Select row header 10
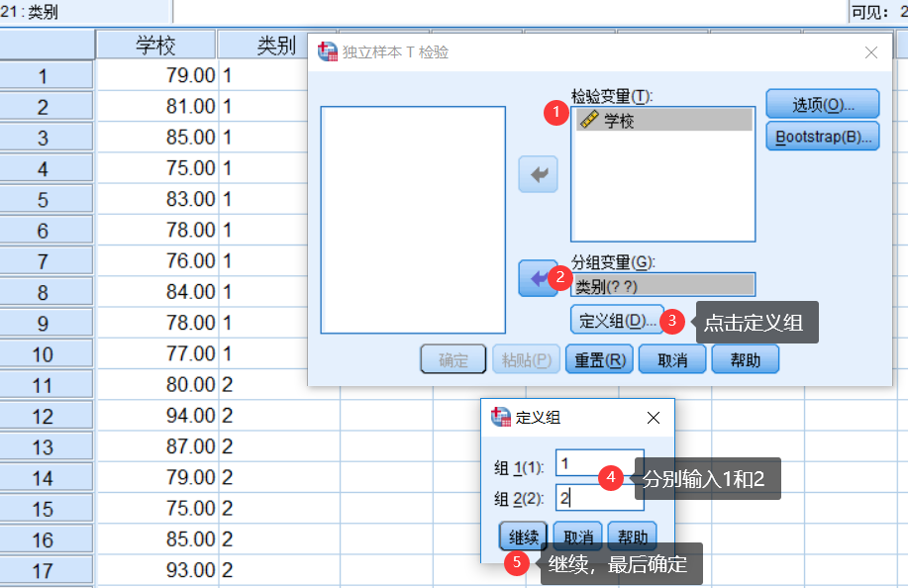This screenshot has width=908, height=588. (47, 354)
